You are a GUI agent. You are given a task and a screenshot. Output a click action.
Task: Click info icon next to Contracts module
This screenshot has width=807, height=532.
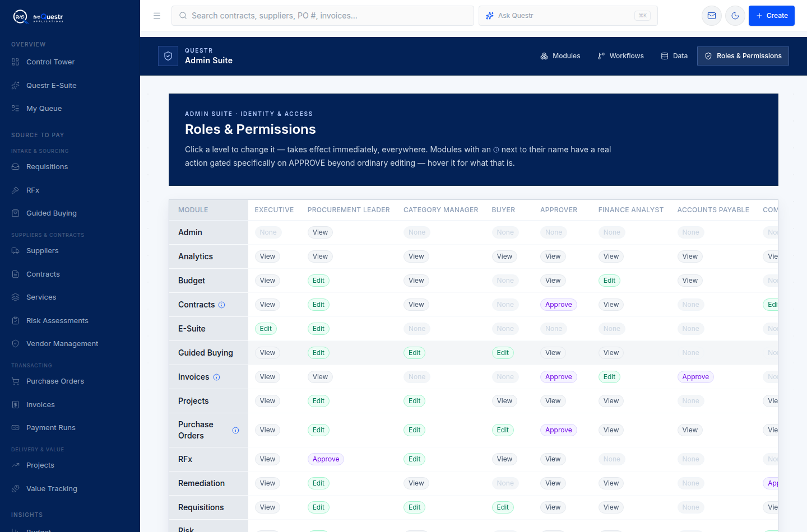[x=222, y=305]
